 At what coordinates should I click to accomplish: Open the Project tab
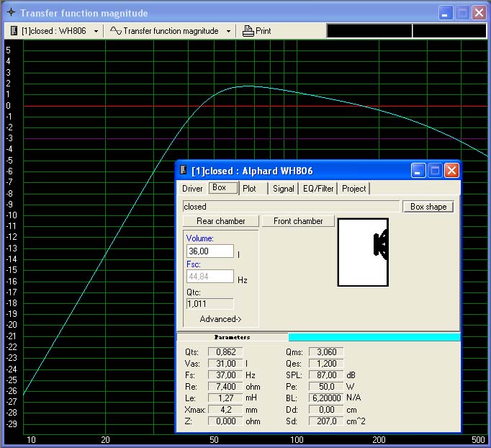coord(353,189)
